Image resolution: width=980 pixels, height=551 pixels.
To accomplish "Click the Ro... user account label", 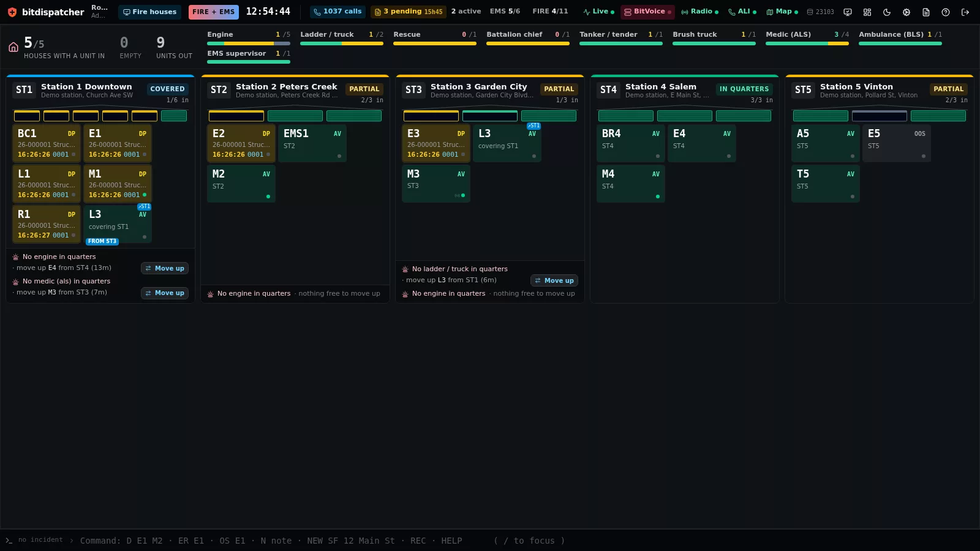I will point(99,12).
